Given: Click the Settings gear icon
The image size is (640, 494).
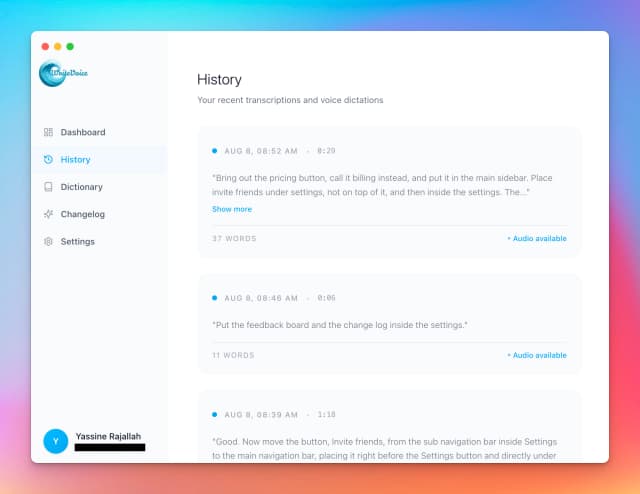Looking at the screenshot, I should pos(48,241).
